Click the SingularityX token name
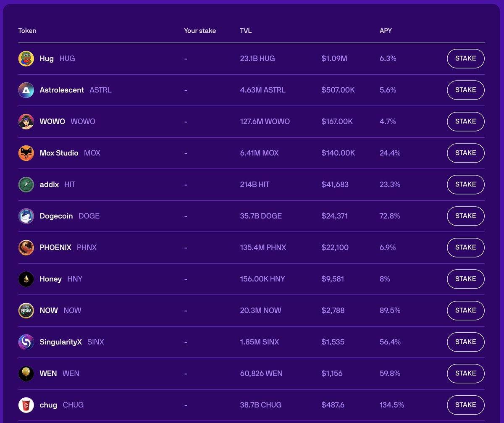 tap(61, 342)
